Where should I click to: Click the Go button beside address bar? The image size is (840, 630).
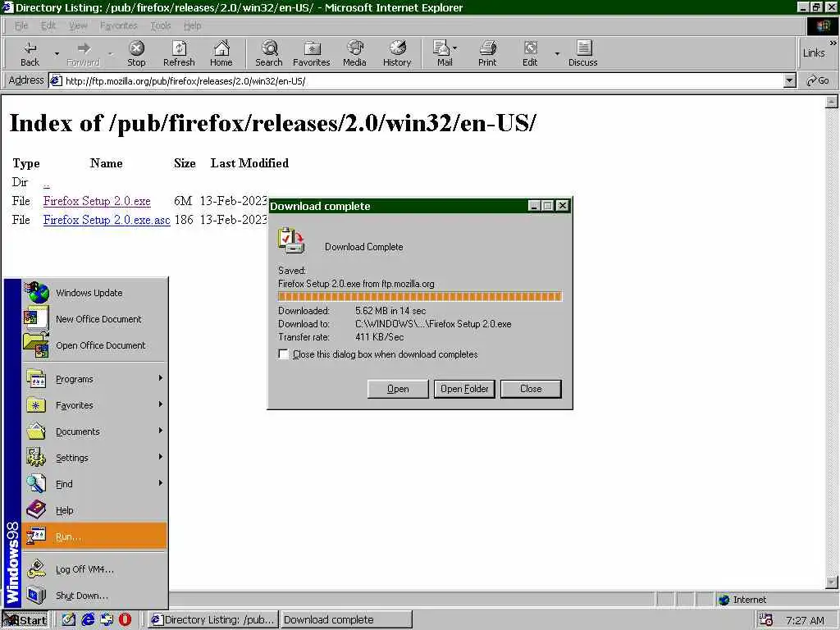click(818, 81)
